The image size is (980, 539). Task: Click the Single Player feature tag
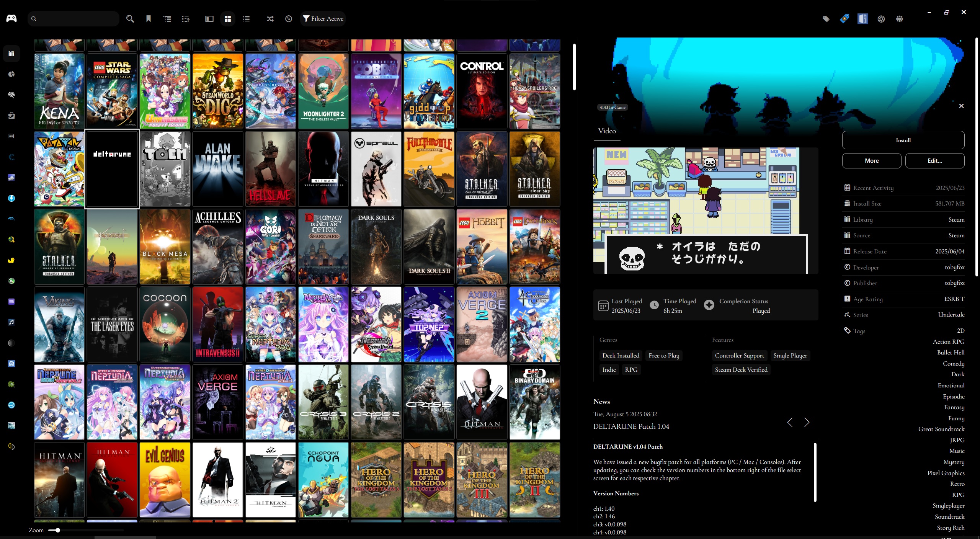click(x=790, y=356)
